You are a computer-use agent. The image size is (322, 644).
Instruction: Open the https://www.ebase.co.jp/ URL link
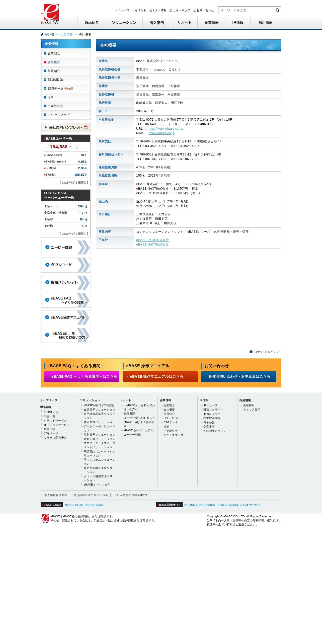pos(165,129)
